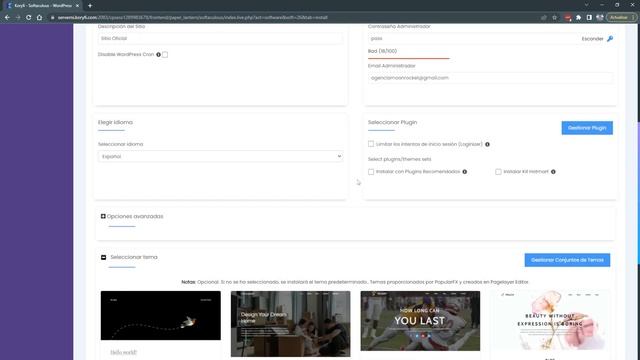Viewport: 640px width, 360px height.
Task: Select the You Last sports theme
Action: click(420, 321)
